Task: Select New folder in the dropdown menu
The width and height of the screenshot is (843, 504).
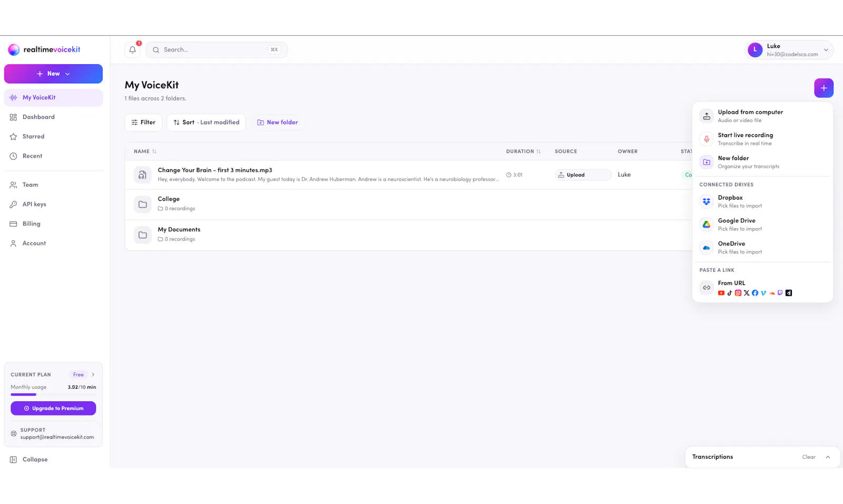Action: click(762, 162)
